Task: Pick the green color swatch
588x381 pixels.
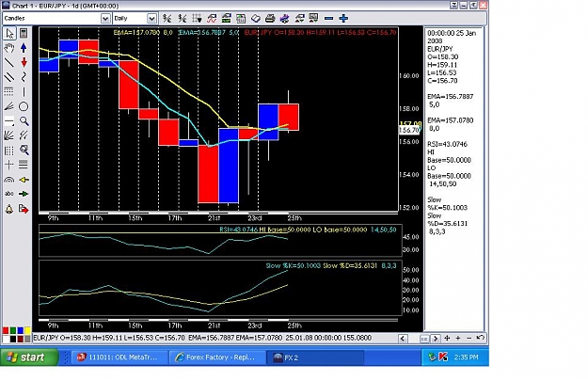Action: [13, 331]
